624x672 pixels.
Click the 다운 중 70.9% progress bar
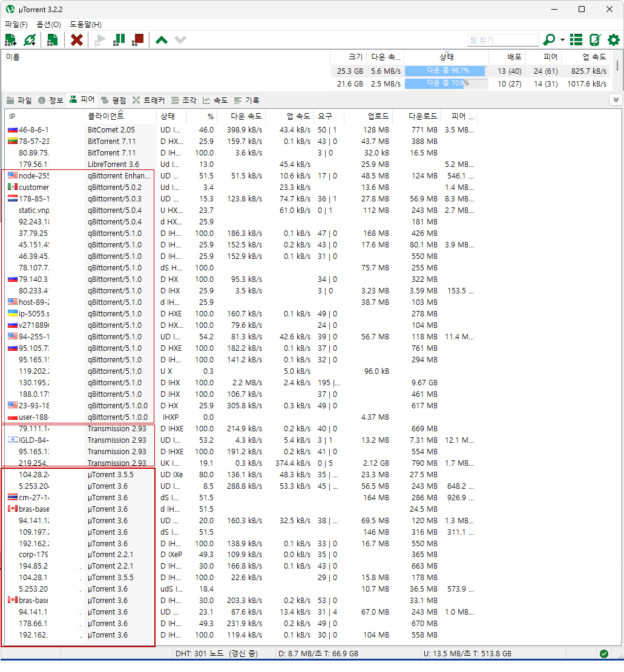(x=446, y=83)
